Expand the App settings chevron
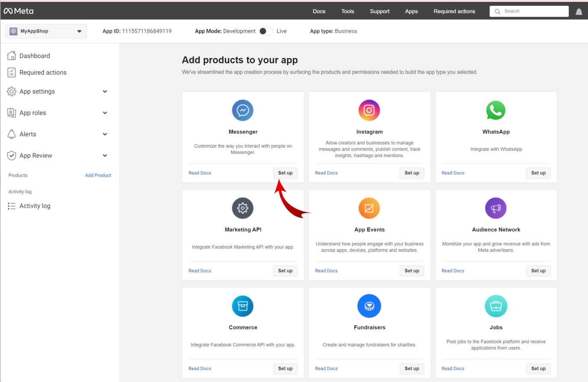The height and width of the screenshot is (382, 588). coord(105,92)
